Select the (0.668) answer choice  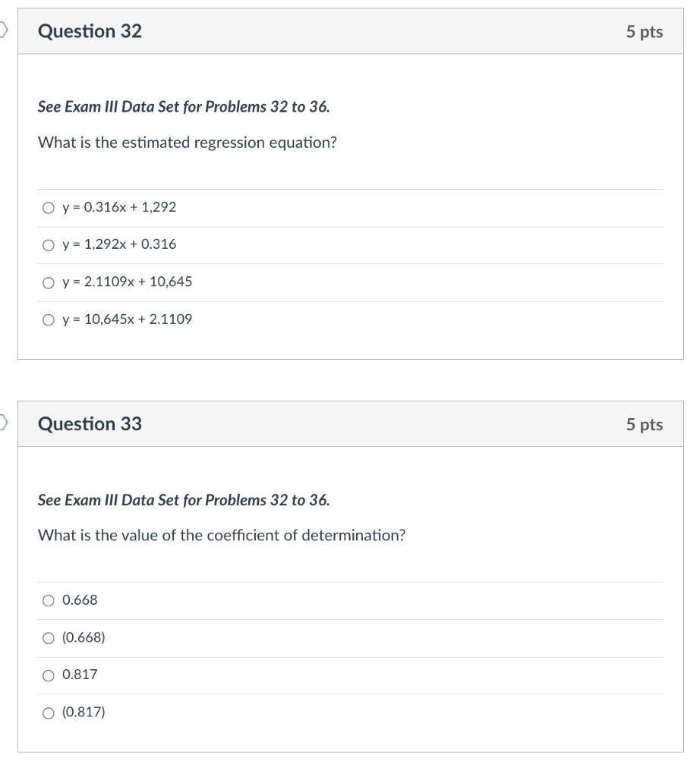click(48, 637)
